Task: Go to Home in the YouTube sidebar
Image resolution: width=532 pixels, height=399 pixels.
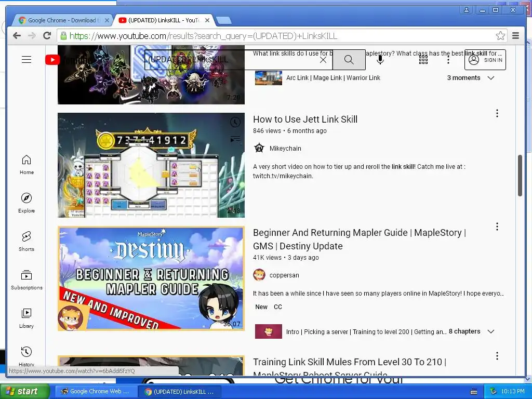Action: (x=26, y=165)
